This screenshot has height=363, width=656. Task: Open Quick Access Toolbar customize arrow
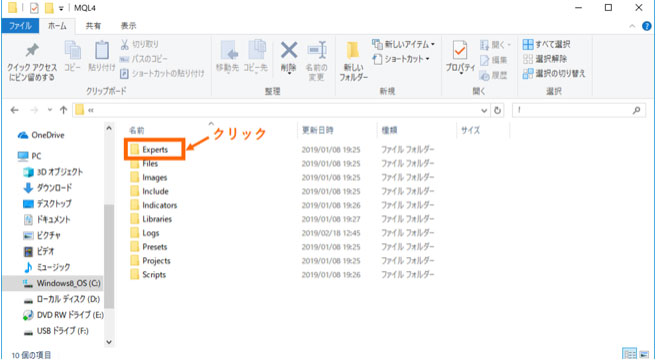(x=61, y=8)
